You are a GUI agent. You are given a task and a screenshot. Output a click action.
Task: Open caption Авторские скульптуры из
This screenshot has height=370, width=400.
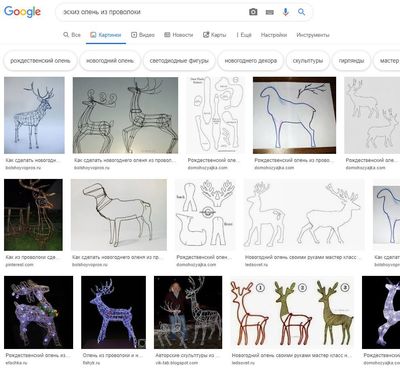pos(187,359)
